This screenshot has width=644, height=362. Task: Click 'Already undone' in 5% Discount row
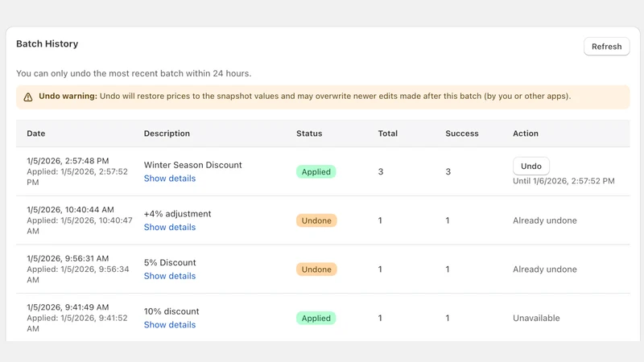pyautogui.click(x=545, y=269)
